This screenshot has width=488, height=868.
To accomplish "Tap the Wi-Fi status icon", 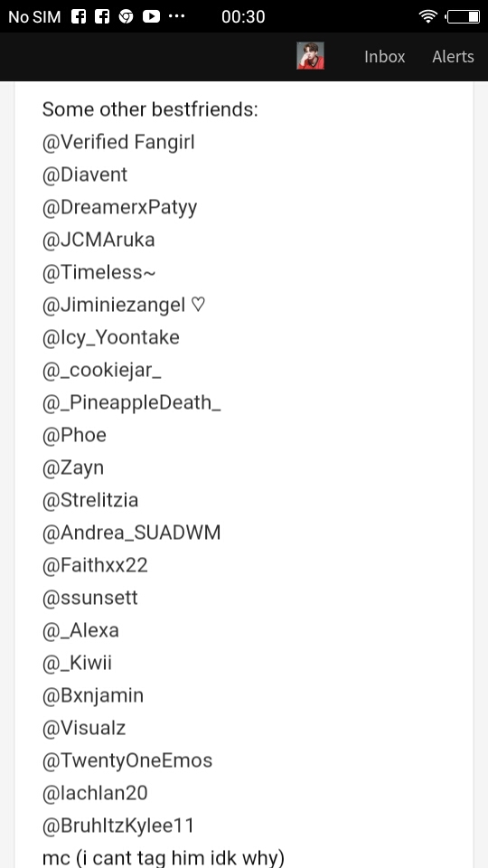I will coord(428,16).
